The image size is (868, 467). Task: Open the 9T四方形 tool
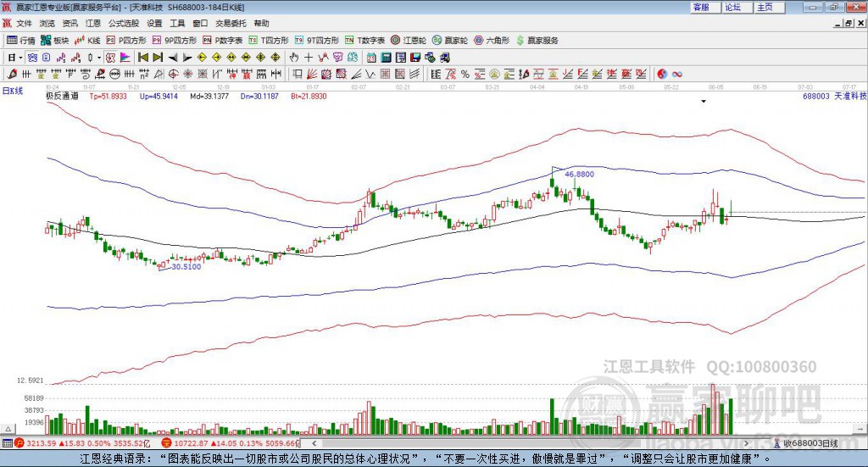(317, 41)
